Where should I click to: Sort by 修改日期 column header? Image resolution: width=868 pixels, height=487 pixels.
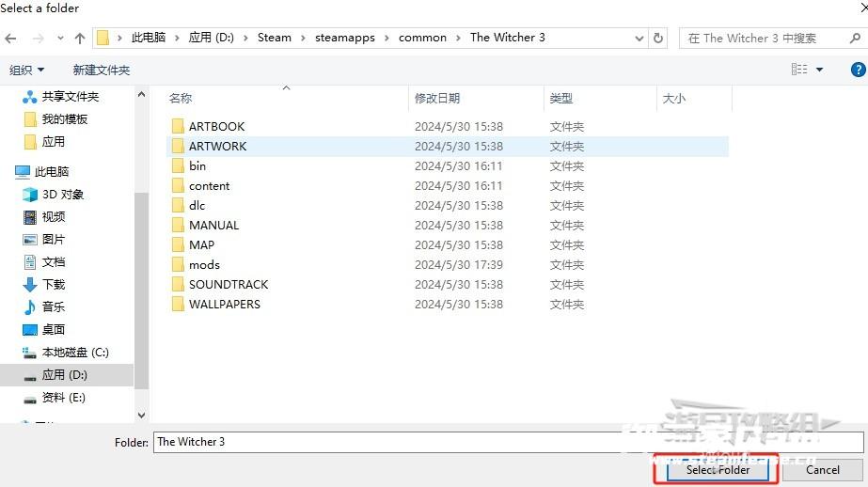[437, 98]
